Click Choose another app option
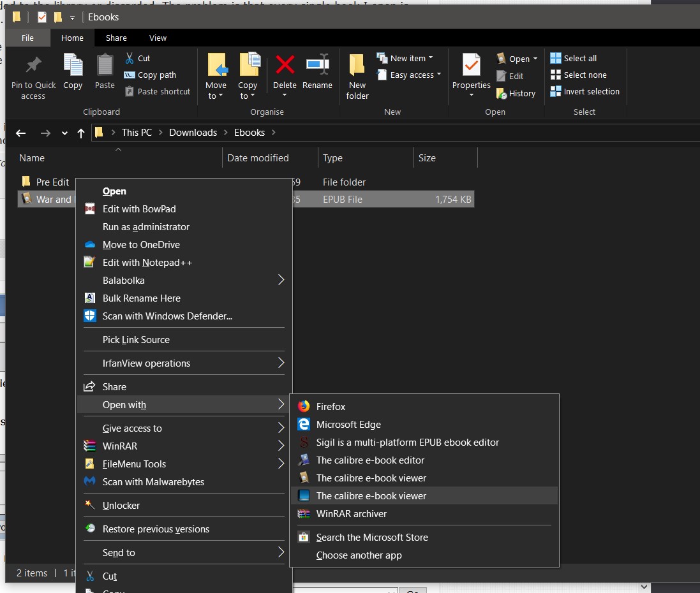 [359, 555]
